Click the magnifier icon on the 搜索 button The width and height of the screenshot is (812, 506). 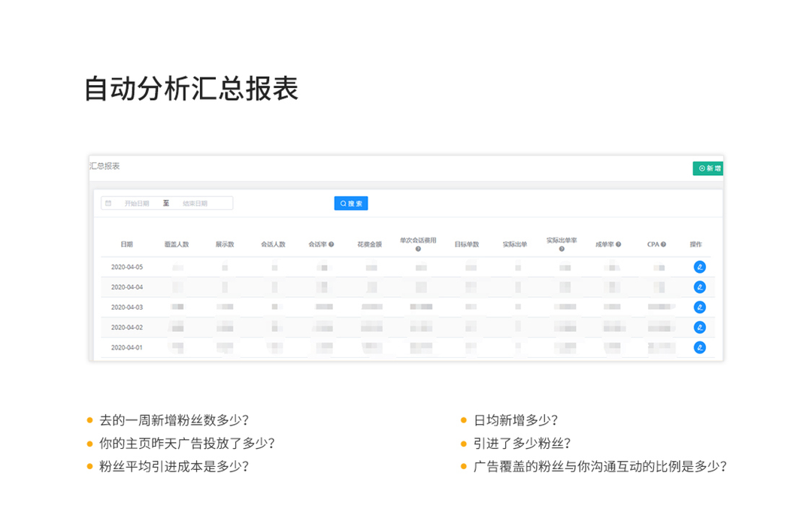342,203
